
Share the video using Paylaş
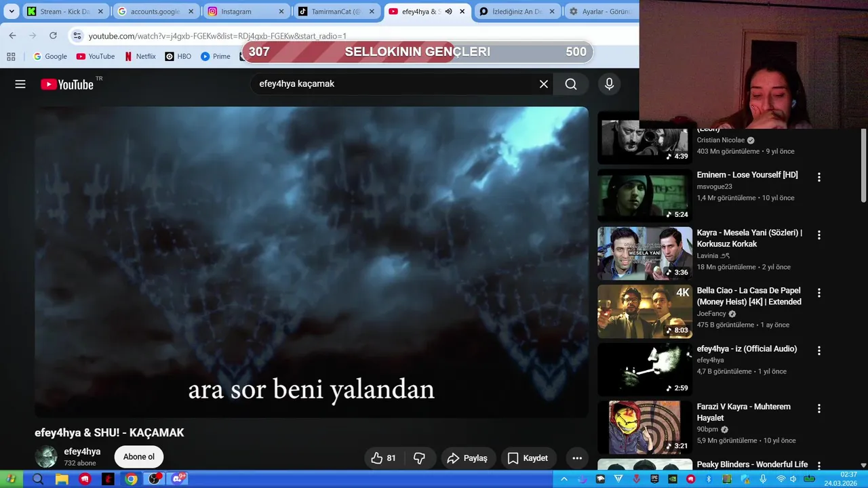tap(467, 458)
